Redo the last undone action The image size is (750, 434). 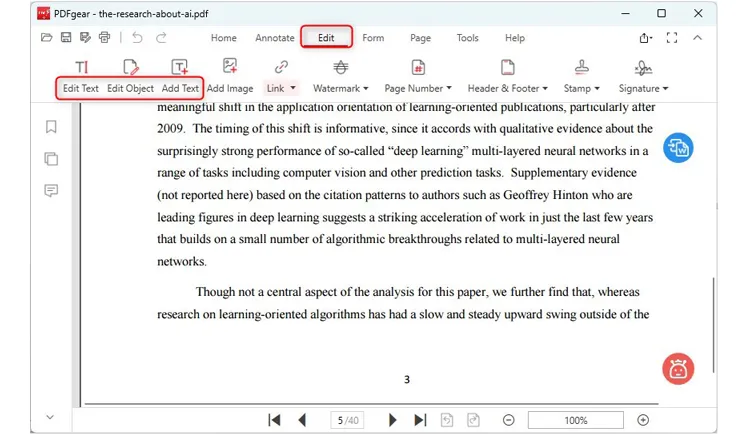point(161,37)
